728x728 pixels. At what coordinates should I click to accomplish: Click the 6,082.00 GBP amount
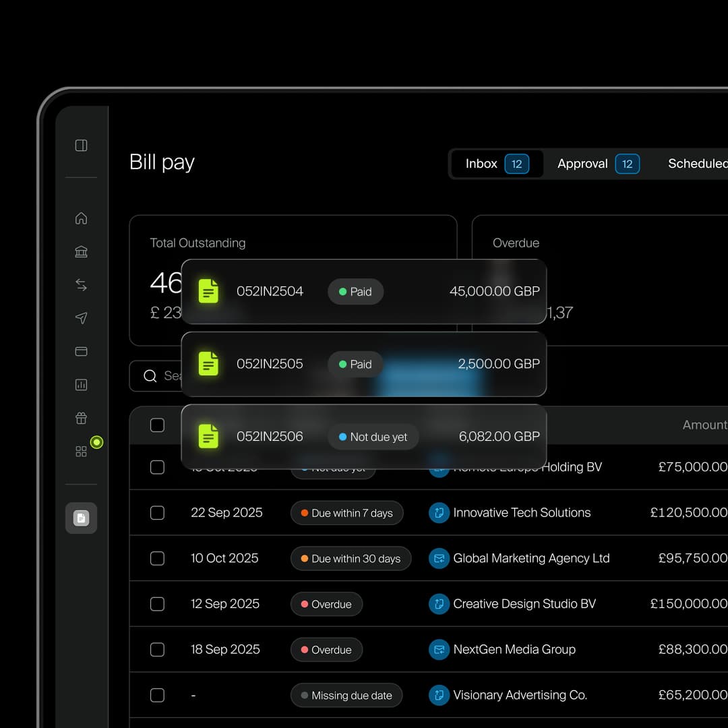(x=499, y=436)
